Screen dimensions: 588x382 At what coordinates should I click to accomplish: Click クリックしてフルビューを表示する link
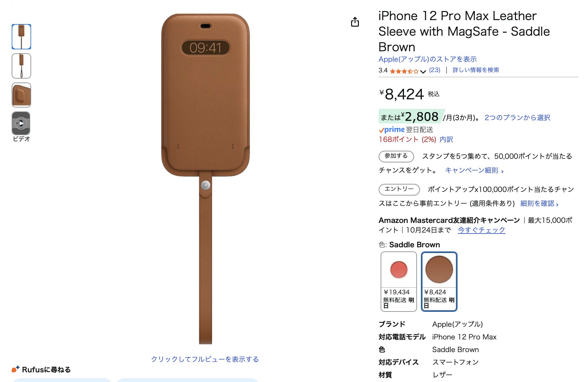[205, 359]
